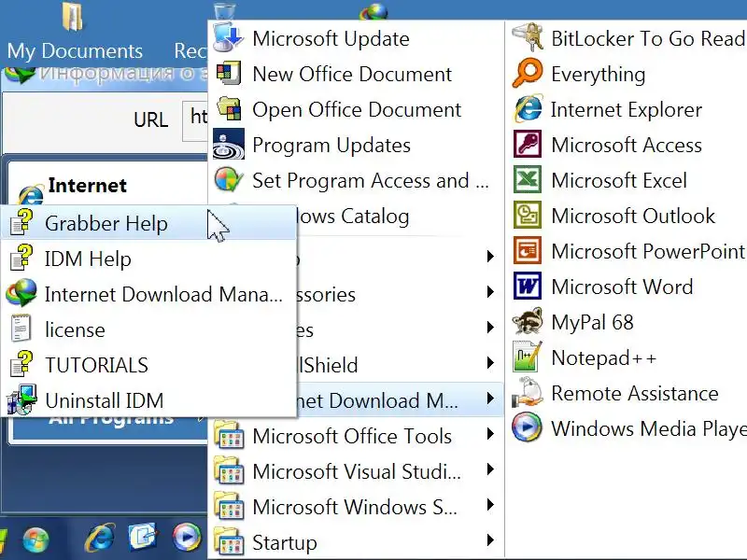The width and height of the screenshot is (747, 560).
Task: Launch Microsoft Access via its icon
Action: [528, 145]
